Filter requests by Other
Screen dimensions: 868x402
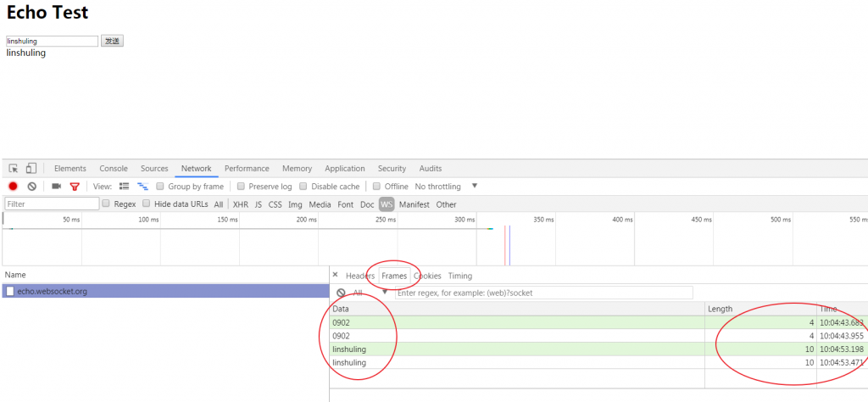[446, 204]
